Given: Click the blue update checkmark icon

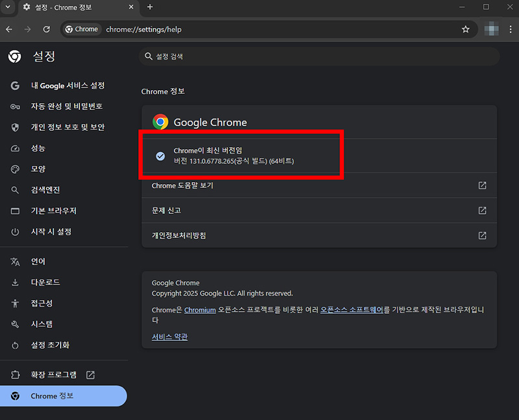Looking at the screenshot, I should (x=160, y=156).
